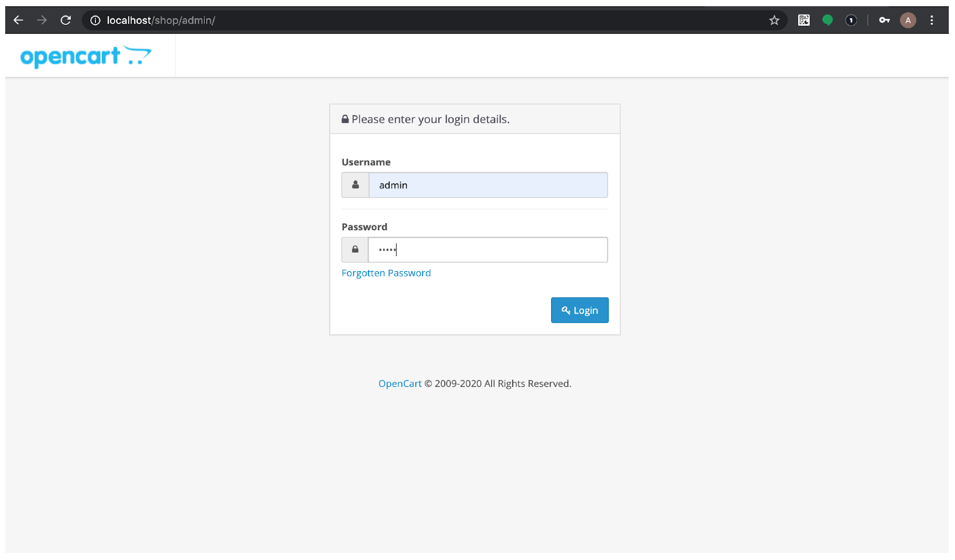Click the saved passwords key icon

pos(884,20)
